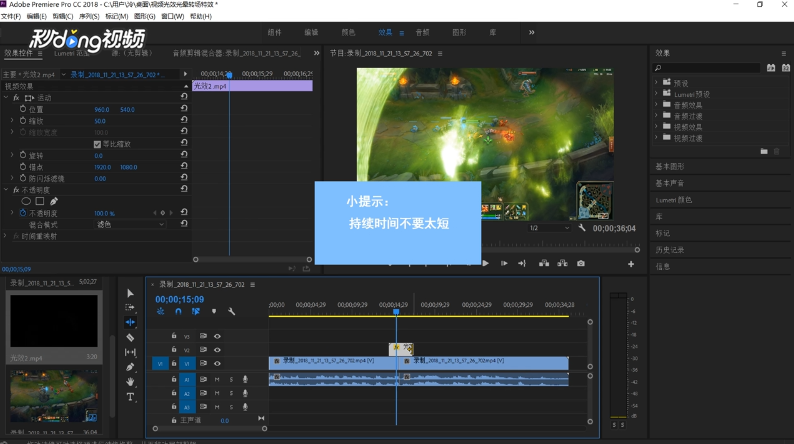The image size is (794, 444).
Task: Toggle 等比缩放 uniform scale checkbox
Action: (x=97, y=144)
